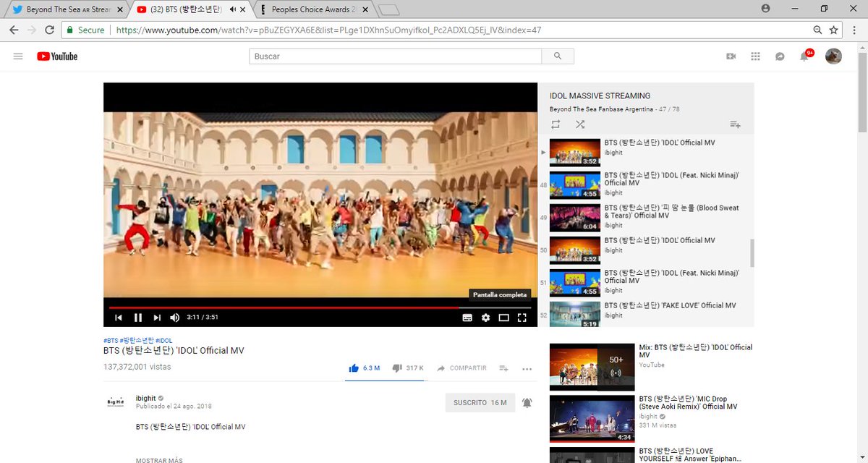The image size is (868, 463).
Task: View Secure site information
Action: coord(85,30)
